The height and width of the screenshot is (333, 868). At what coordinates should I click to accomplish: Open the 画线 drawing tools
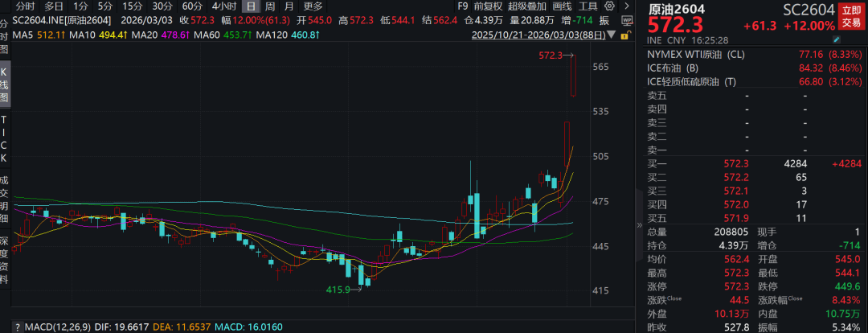tap(562, 6)
